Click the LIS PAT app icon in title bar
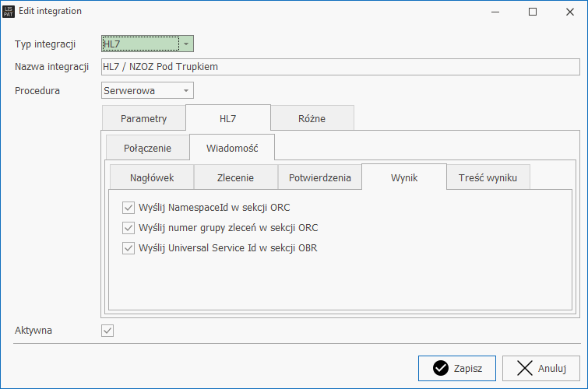The image size is (588, 389). coord(9,12)
